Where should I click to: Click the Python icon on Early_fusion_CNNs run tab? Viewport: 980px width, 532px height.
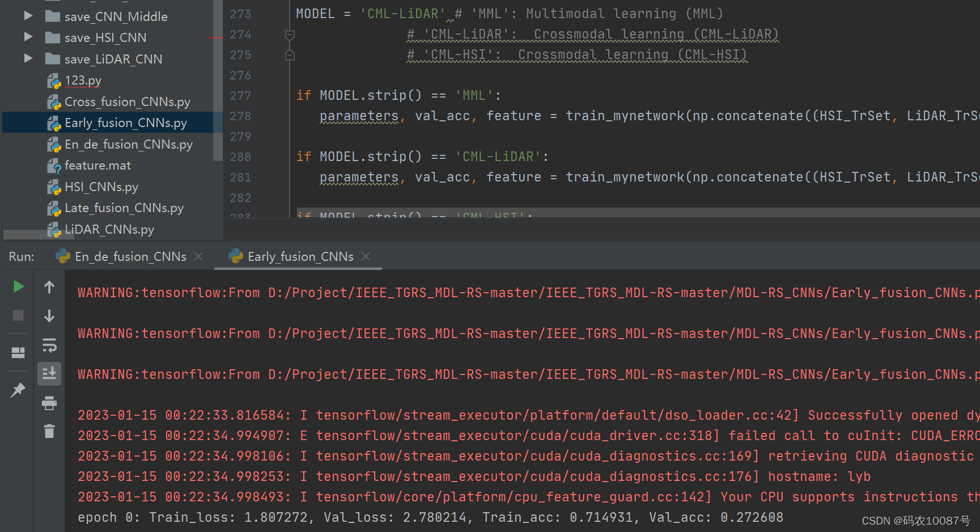pyautogui.click(x=236, y=256)
